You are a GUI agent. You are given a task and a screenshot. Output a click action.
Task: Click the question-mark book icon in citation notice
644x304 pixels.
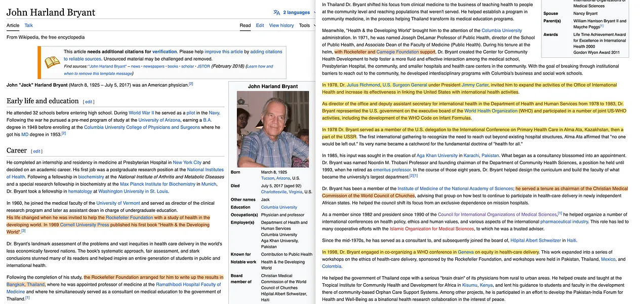click(51, 62)
